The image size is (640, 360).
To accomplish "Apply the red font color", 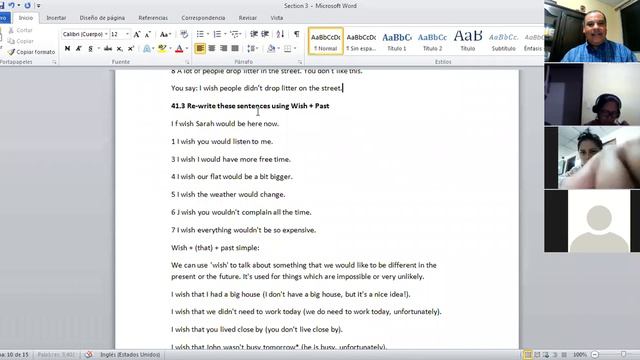I will coord(179,49).
